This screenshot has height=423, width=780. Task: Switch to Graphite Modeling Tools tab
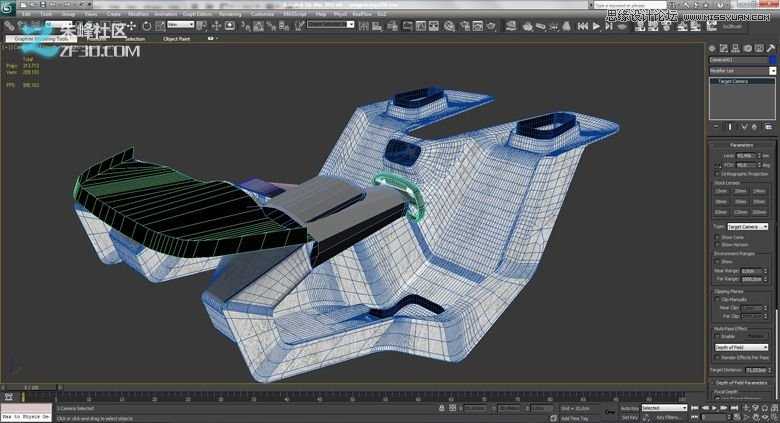pos(41,38)
